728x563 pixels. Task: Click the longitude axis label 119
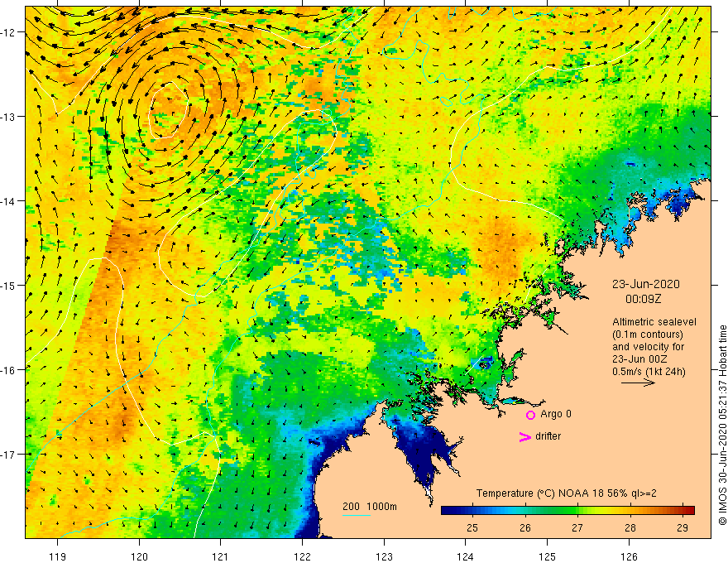tap(58, 556)
